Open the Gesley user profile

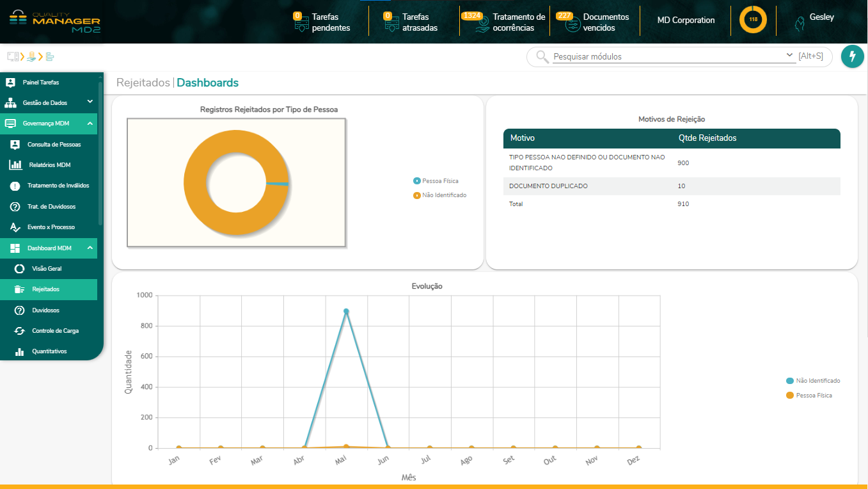[x=814, y=21]
